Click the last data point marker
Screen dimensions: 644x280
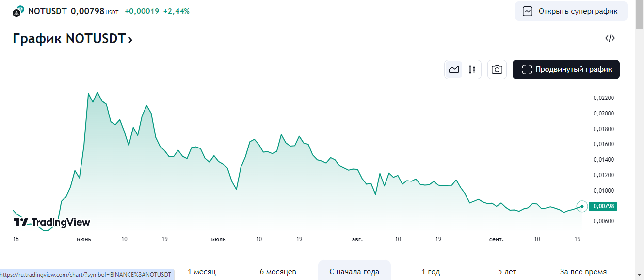tap(582, 206)
